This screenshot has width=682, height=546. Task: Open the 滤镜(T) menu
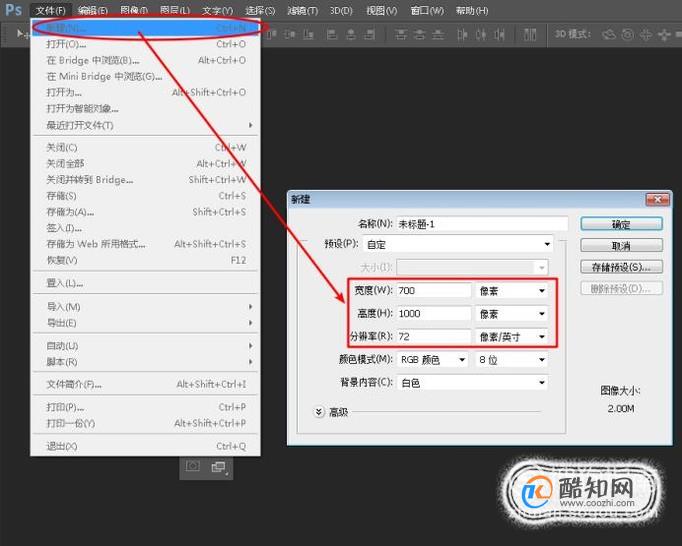point(303,10)
